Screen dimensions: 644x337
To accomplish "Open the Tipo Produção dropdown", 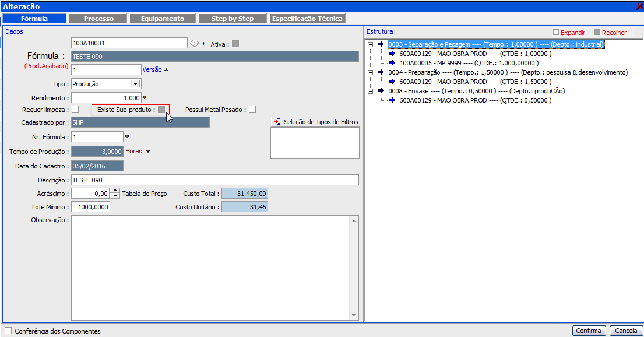I will (135, 84).
